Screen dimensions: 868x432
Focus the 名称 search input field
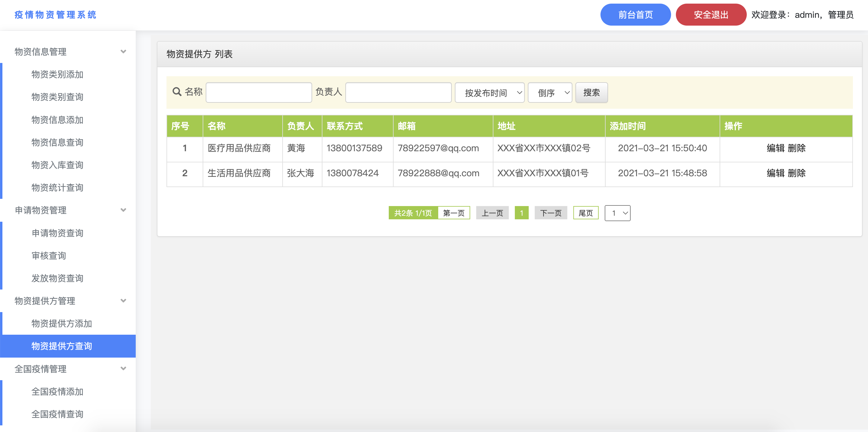point(259,92)
